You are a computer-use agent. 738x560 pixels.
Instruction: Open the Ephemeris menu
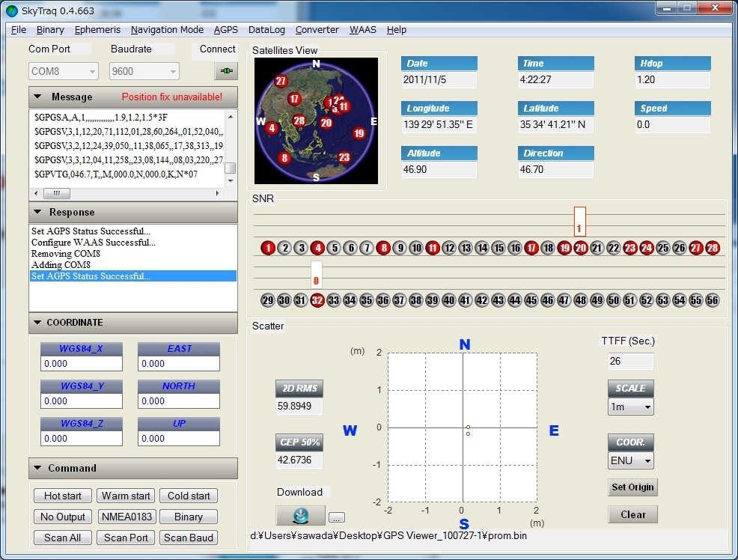(97, 30)
